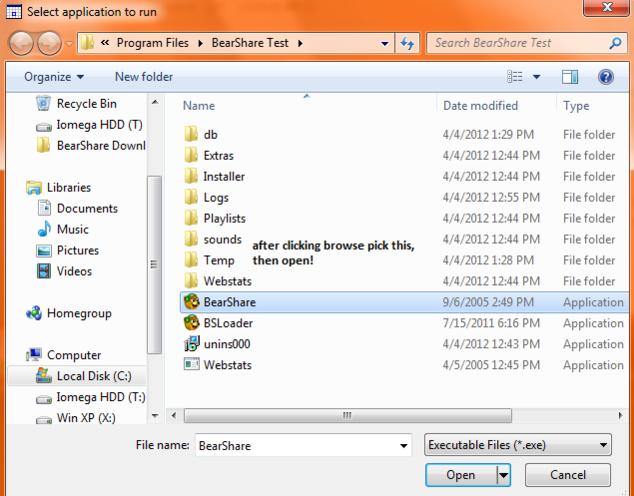
Task: Go back with the Back arrow button
Action: [x=21, y=43]
